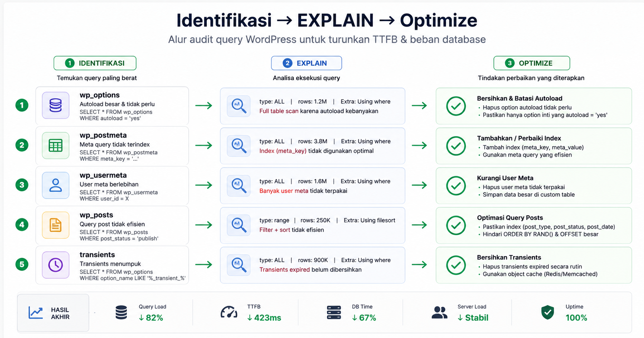644x338 pixels.
Task: Click the Server Load users icon
Action: tap(439, 312)
